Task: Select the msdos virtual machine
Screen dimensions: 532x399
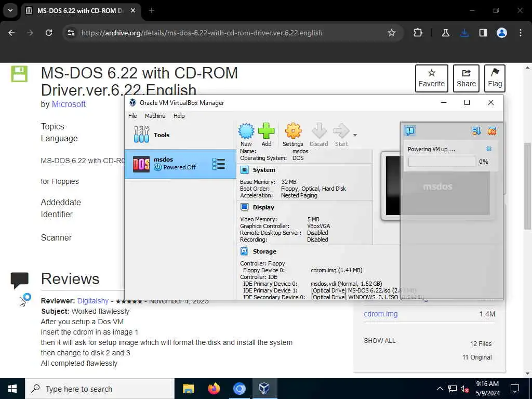Action: click(180, 164)
